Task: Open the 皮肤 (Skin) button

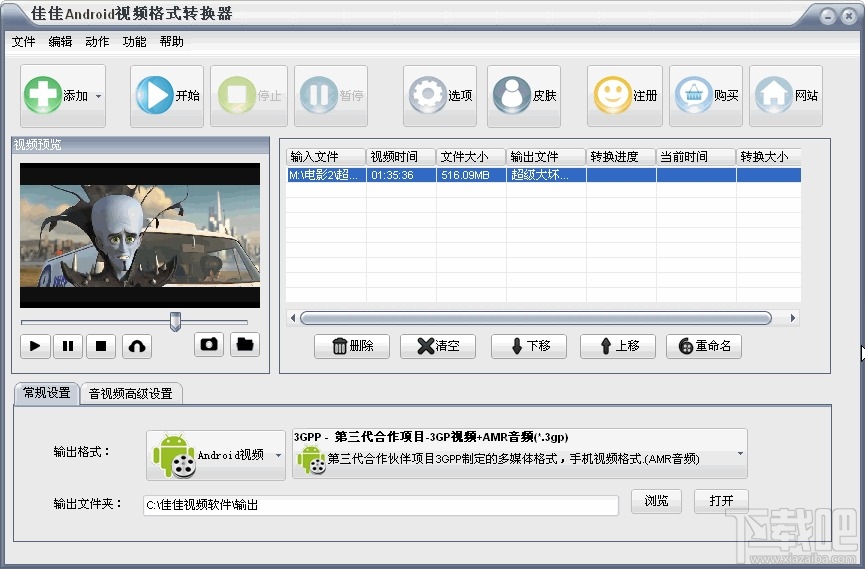Action: pos(524,95)
